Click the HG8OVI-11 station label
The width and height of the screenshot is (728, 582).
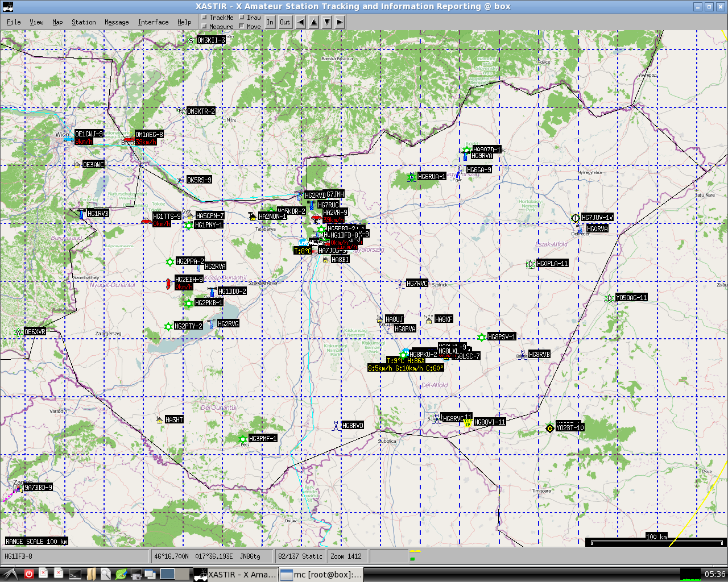pos(490,422)
